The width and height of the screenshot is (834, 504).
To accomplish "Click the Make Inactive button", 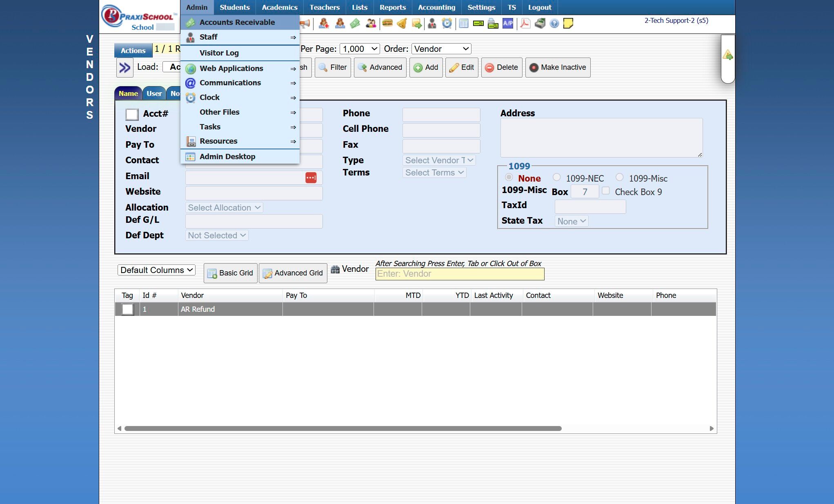I will pos(558,68).
